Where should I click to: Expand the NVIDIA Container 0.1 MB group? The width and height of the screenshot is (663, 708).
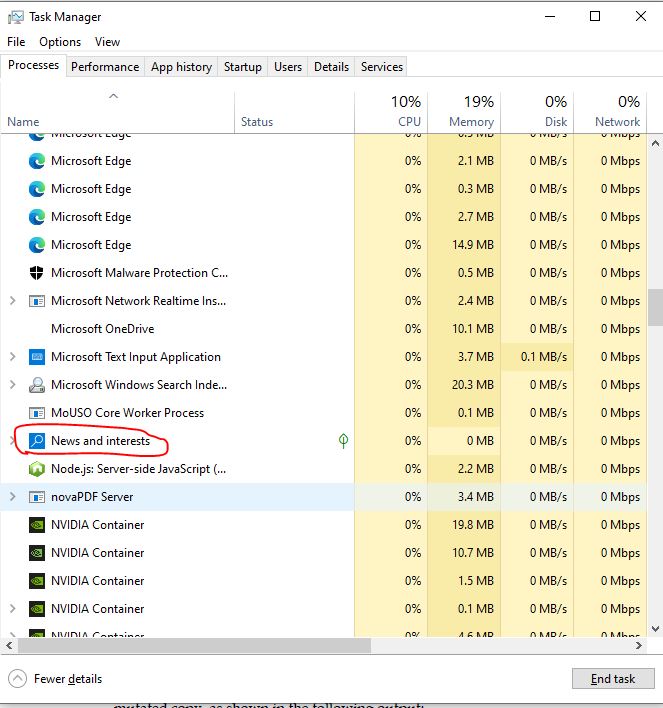tap(13, 609)
